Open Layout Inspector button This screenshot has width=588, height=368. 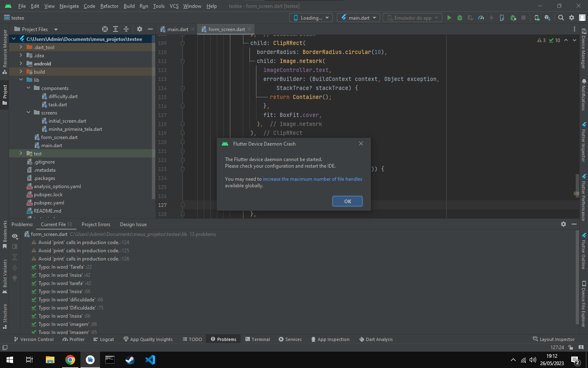pos(554,339)
